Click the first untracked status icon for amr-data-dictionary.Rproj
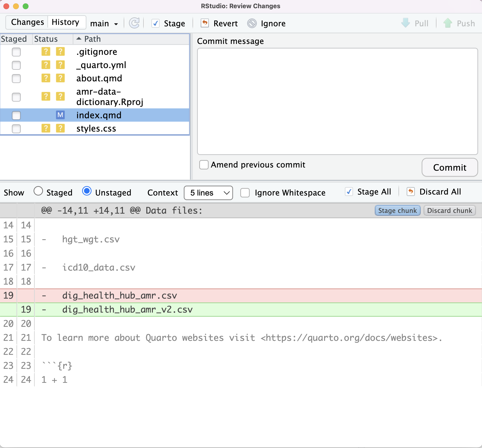Viewport: 482px width, 448px height. tap(46, 97)
